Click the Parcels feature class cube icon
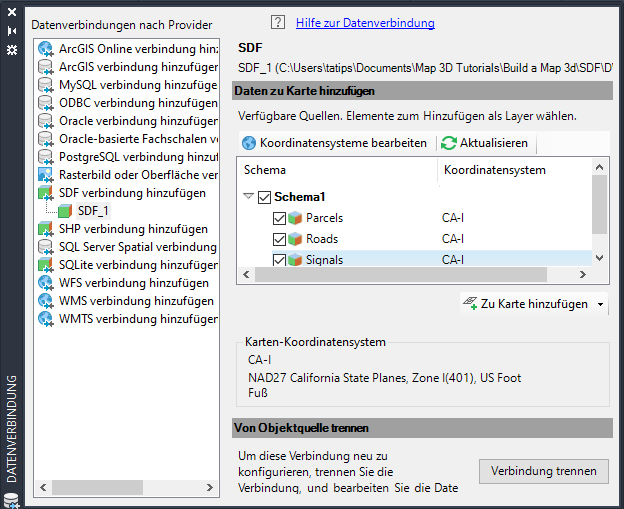The image size is (624, 509). pos(295,218)
